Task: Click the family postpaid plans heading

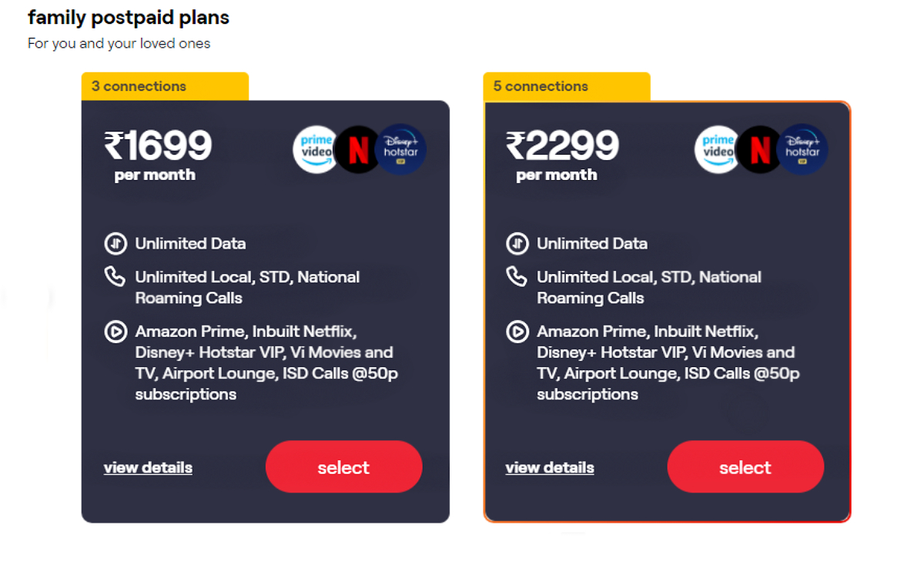Action: [128, 17]
